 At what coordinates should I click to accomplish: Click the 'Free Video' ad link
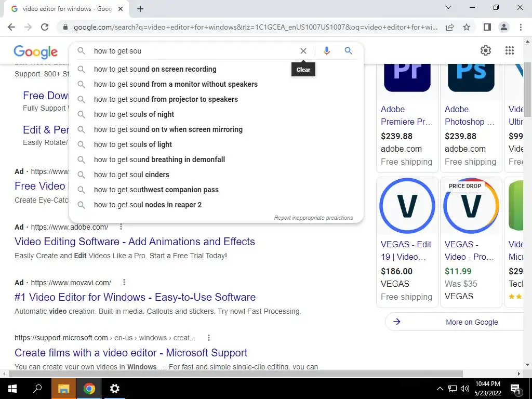coord(40,186)
